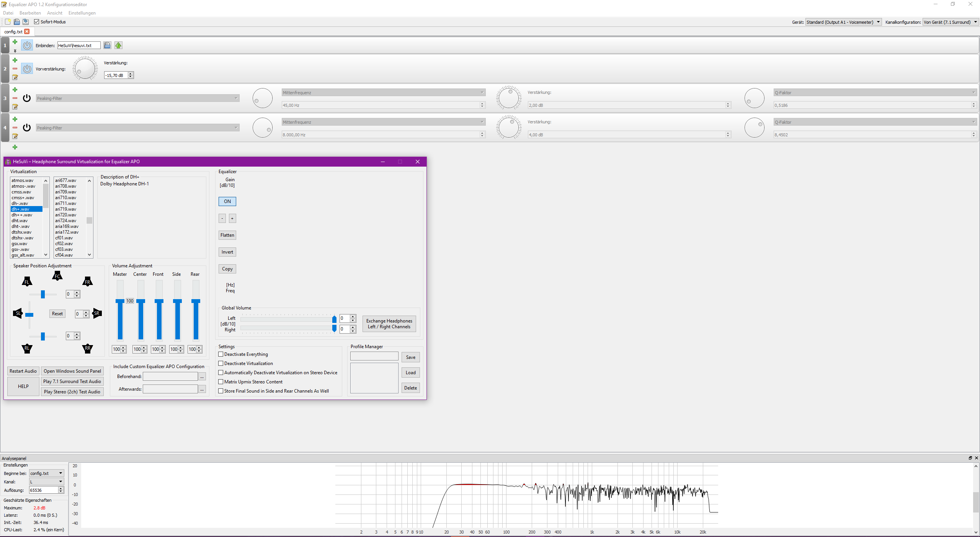Click the edit note icon on row 2
This screenshot has width=980, height=537.
15,77
